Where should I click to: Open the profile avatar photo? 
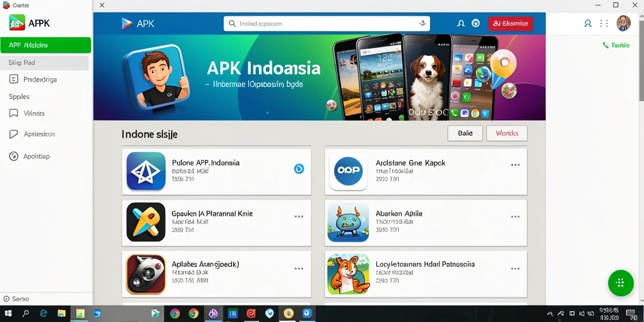point(623,23)
